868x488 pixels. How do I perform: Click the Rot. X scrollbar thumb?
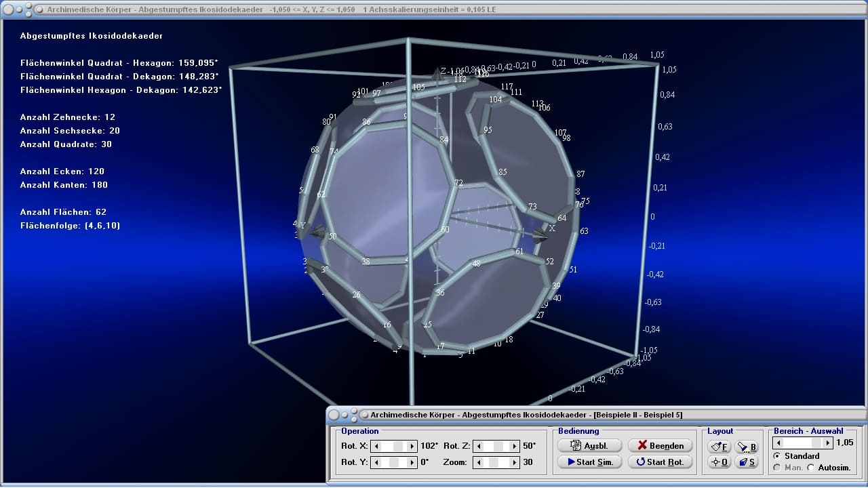pyautogui.click(x=399, y=446)
